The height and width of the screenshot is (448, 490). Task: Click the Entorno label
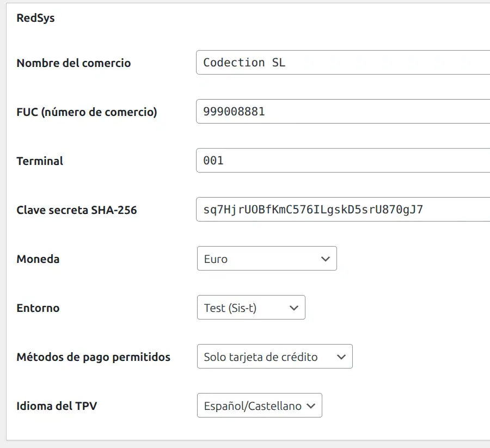pos(38,308)
